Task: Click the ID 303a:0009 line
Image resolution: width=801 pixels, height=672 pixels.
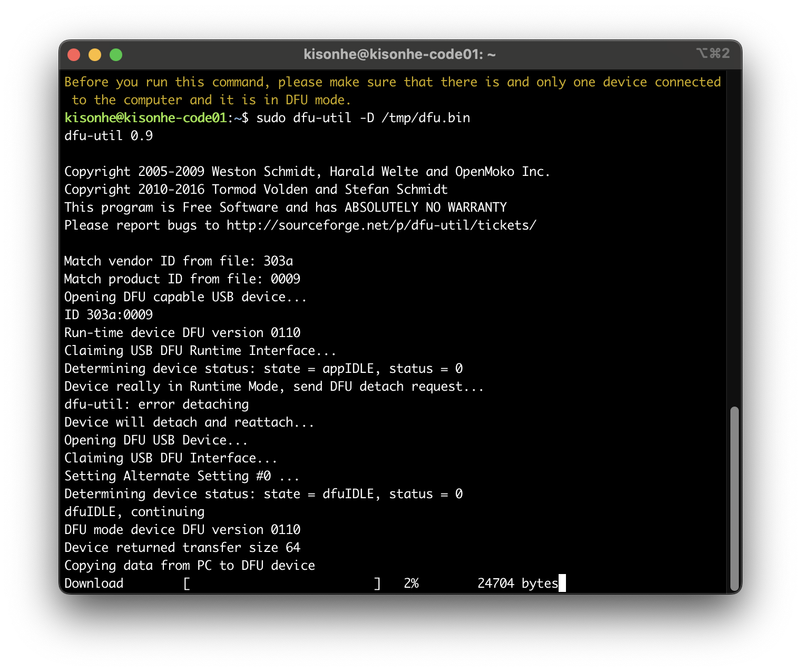Action: point(109,315)
